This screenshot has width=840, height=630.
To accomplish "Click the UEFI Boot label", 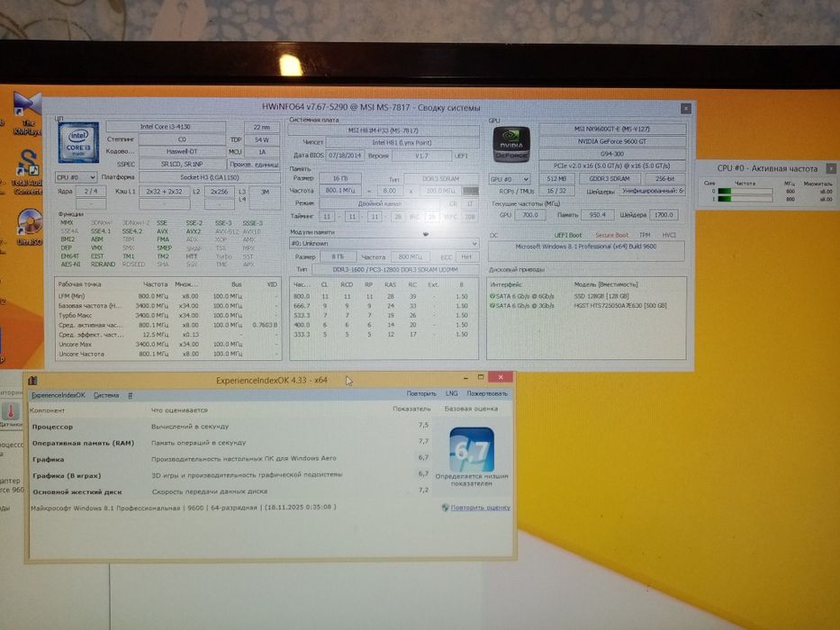I will point(568,235).
